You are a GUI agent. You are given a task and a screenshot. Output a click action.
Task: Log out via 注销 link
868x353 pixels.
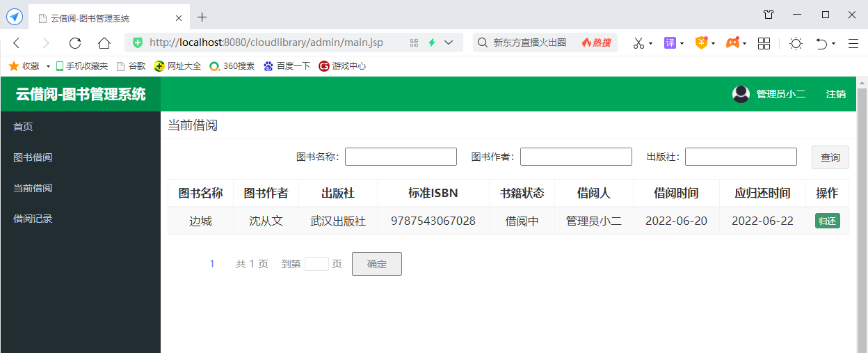(836, 95)
